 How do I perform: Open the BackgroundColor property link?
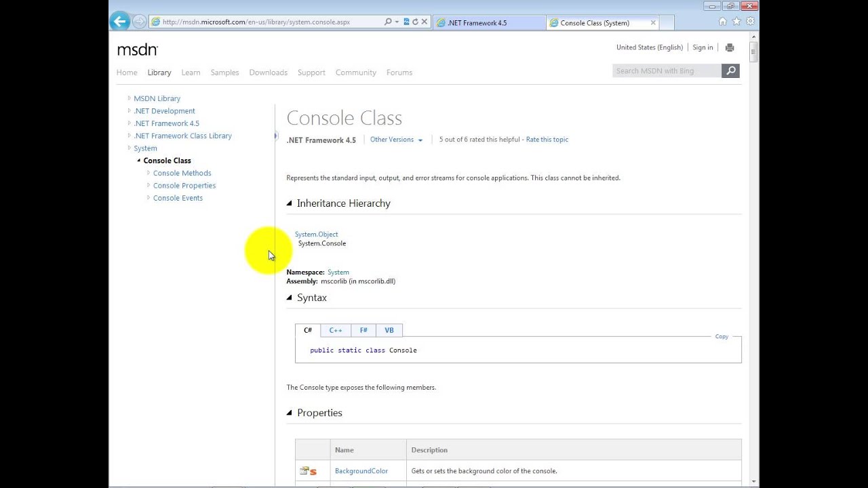pyautogui.click(x=361, y=471)
